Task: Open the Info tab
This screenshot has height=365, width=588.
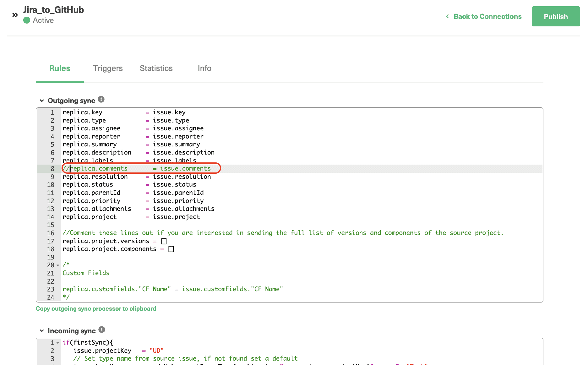Action: point(204,68)
